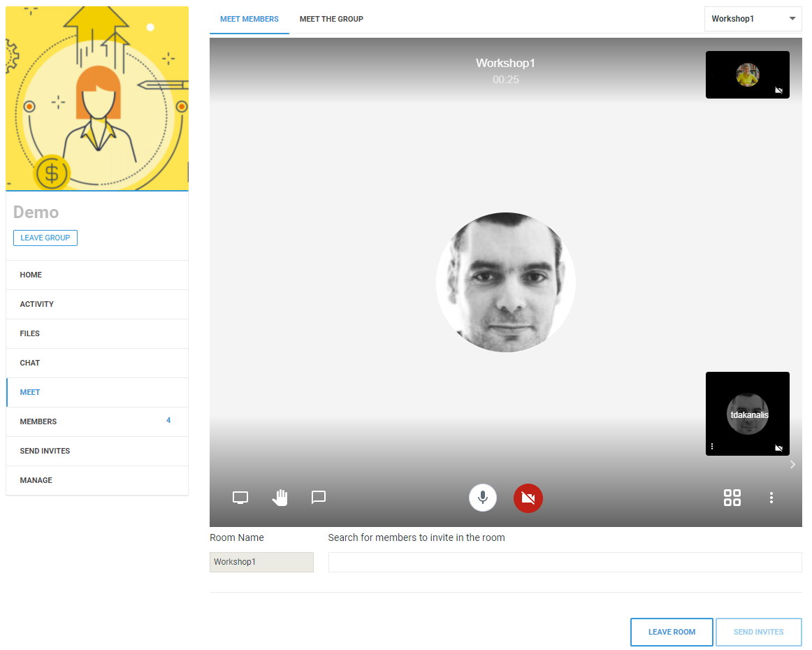The image size is (812, 650).
Task: Open Chat section in sidebar
Action: pyautogui.click(x=97, y=363)
